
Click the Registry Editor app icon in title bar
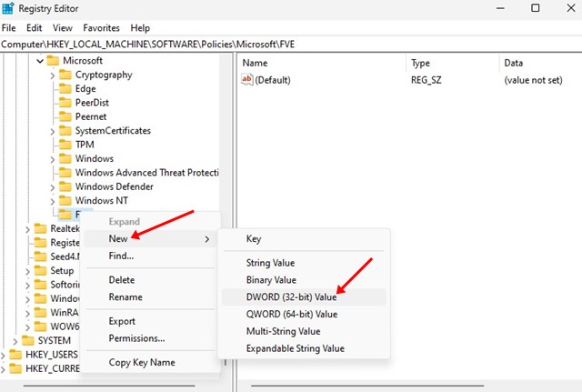11,8
